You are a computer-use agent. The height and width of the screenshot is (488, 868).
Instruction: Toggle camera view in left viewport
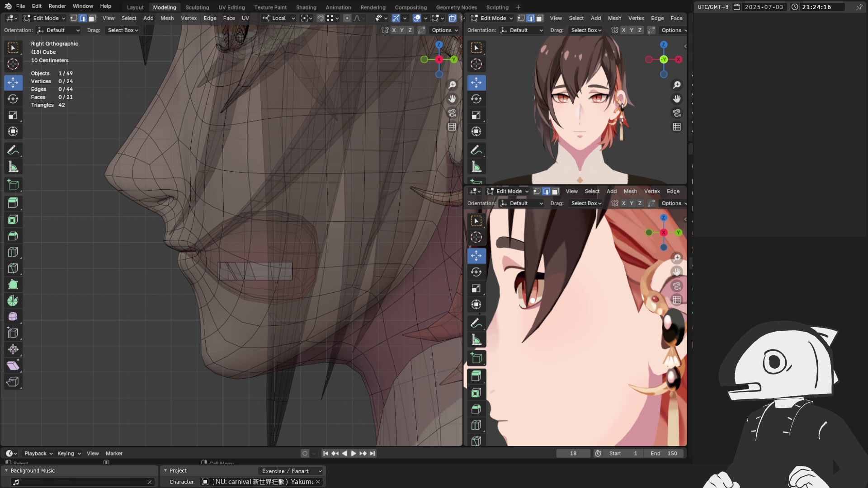pyautogui.click(x=452, y=113)
